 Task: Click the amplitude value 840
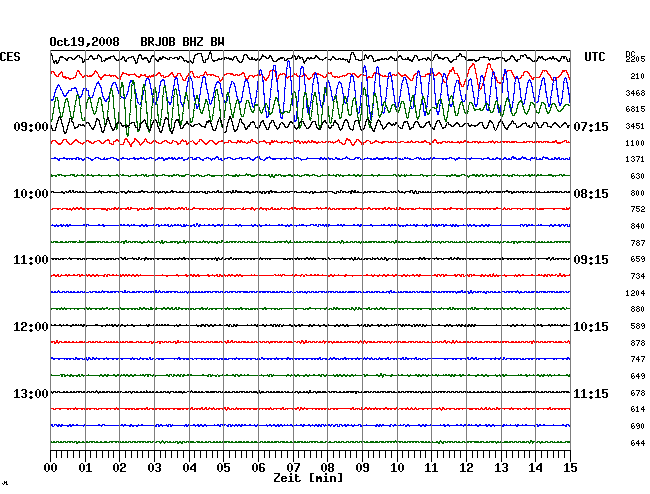point(638,226)
